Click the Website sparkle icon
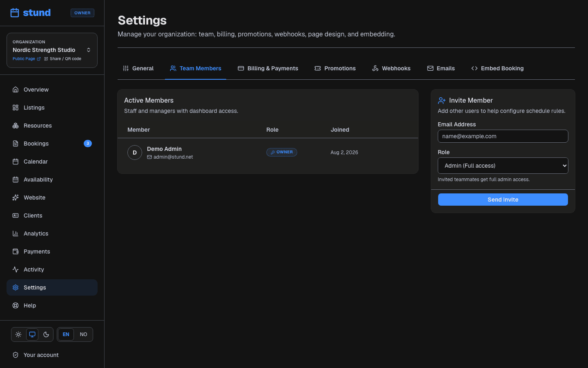Viewport: 588px width, 368px height. coord(16,197)
